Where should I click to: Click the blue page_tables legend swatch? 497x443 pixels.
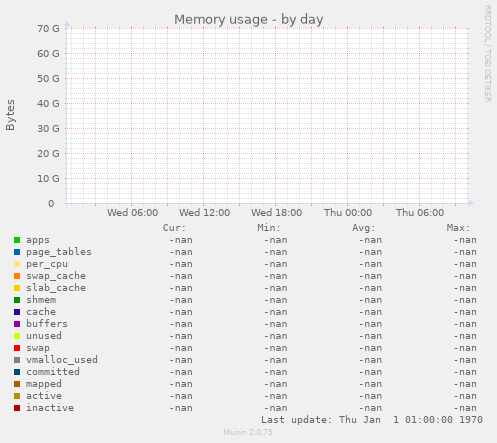point(17,252)
